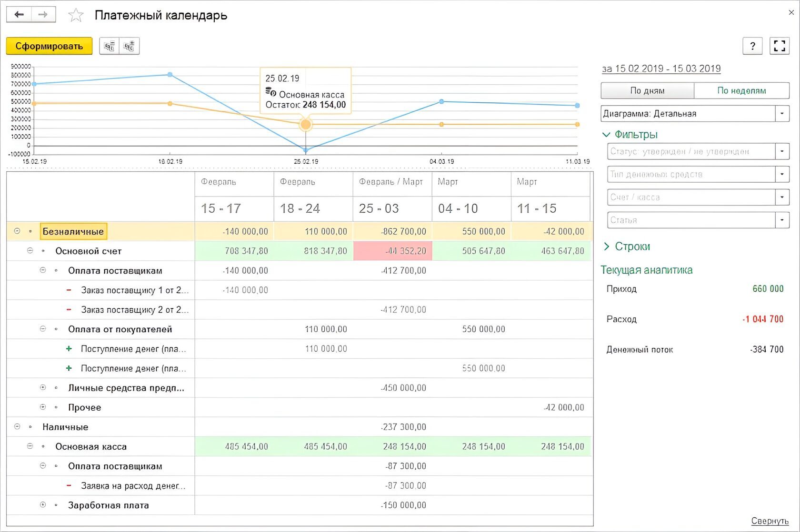This screenshot has width=800, height=532.
Task: Click the back navigation arrow
Action: (x=19, y=14)
